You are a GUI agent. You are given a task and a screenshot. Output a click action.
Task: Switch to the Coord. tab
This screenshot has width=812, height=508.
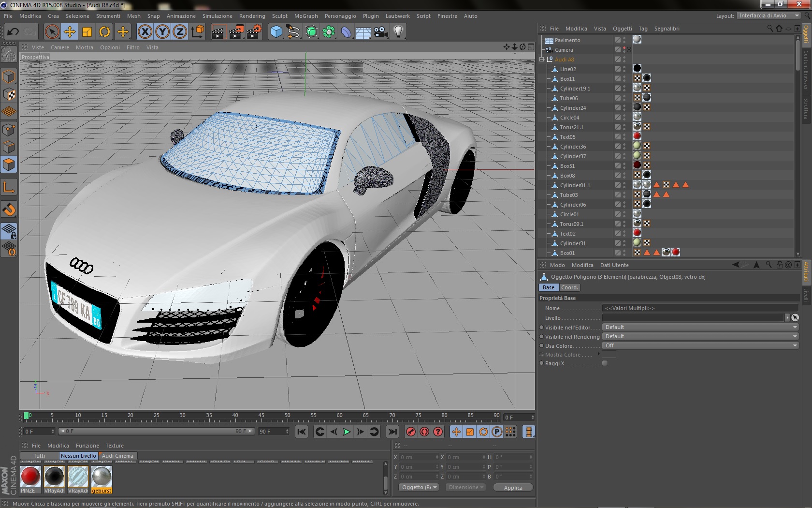tap(569, 287)
